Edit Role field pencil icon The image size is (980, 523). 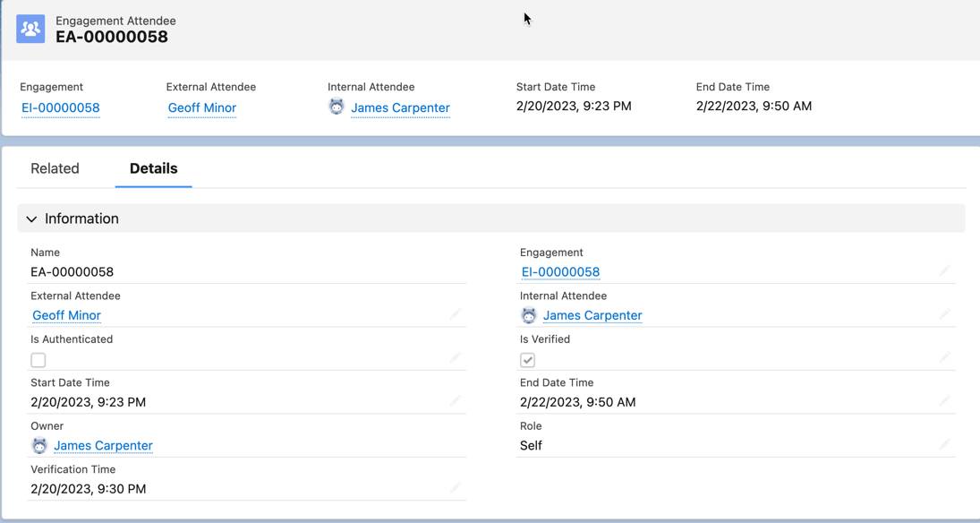(944, 444)
